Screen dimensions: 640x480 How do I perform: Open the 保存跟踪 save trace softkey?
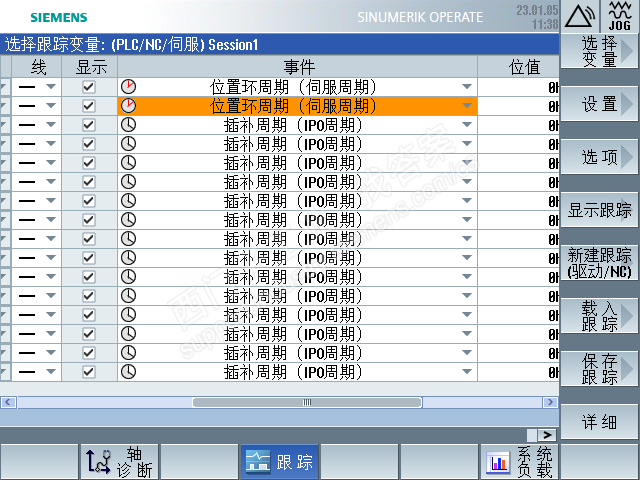click(x=599, y=369)
